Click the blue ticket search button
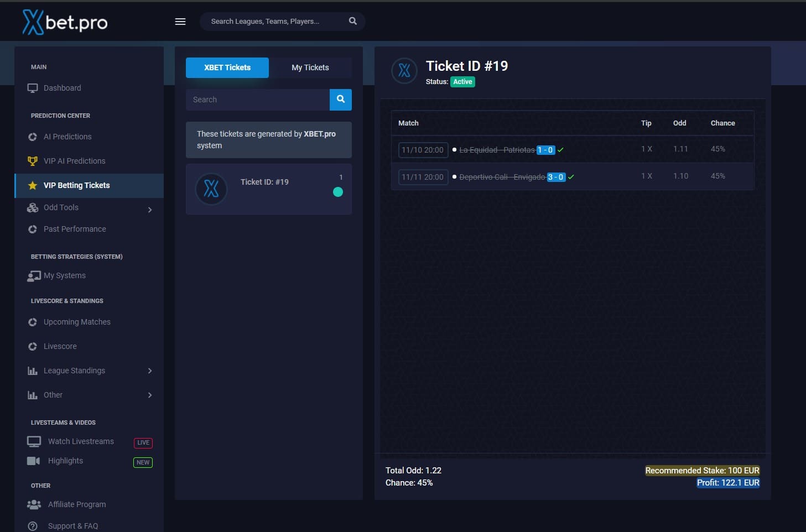This screenshot has height=532, width=806. [x=341, y=100]
